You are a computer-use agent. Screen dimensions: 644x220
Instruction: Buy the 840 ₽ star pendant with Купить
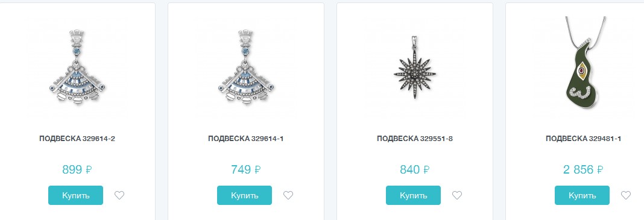tap(413, 195)
